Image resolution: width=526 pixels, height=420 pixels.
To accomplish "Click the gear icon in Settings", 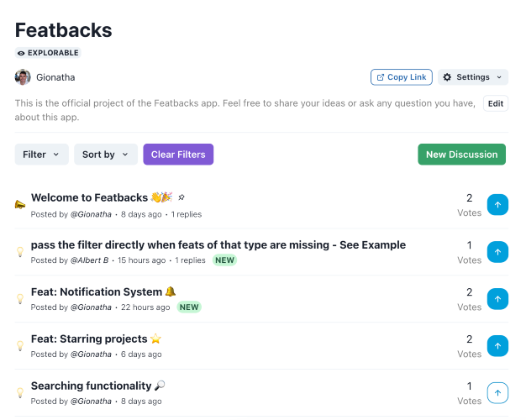I will [447, 77].
